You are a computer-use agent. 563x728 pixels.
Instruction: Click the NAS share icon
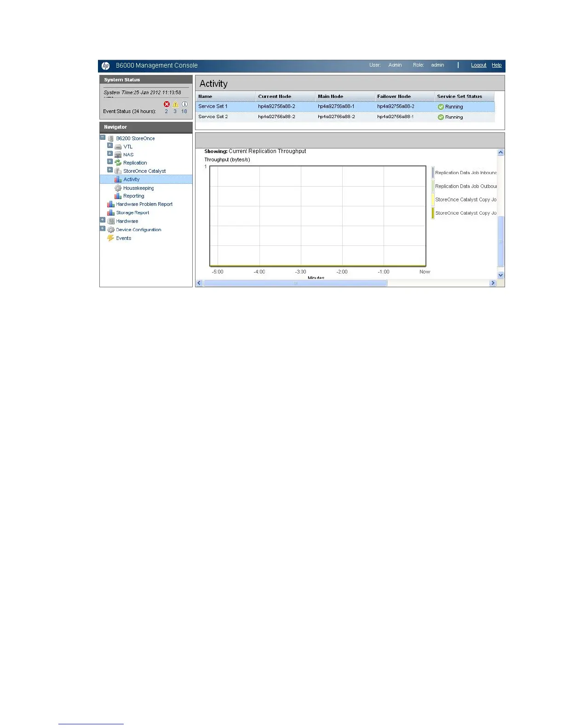(x=118, y=155)
